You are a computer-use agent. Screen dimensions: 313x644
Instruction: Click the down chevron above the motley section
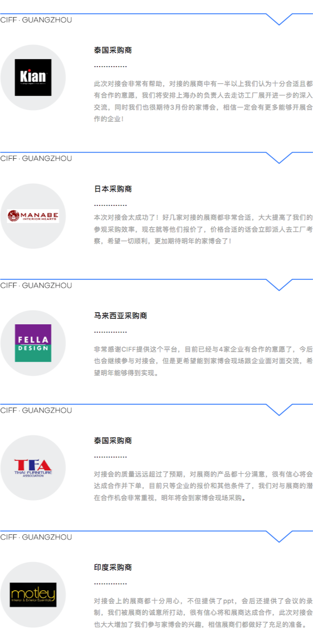click(x=279, y=537)
